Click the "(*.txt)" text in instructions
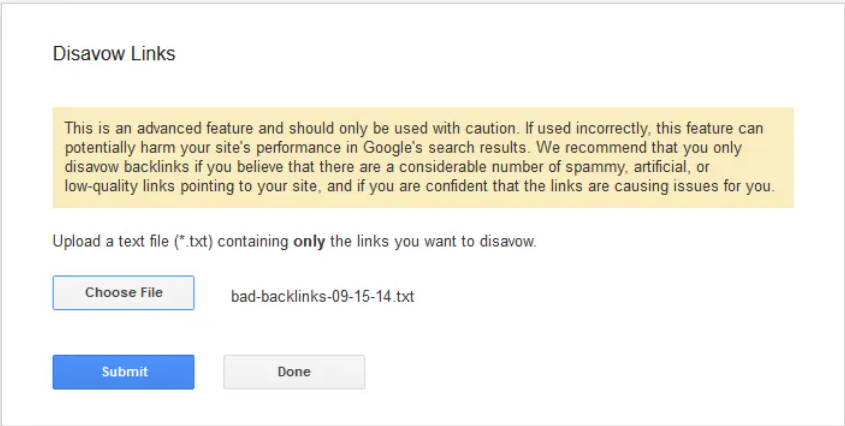 [193, 241]
